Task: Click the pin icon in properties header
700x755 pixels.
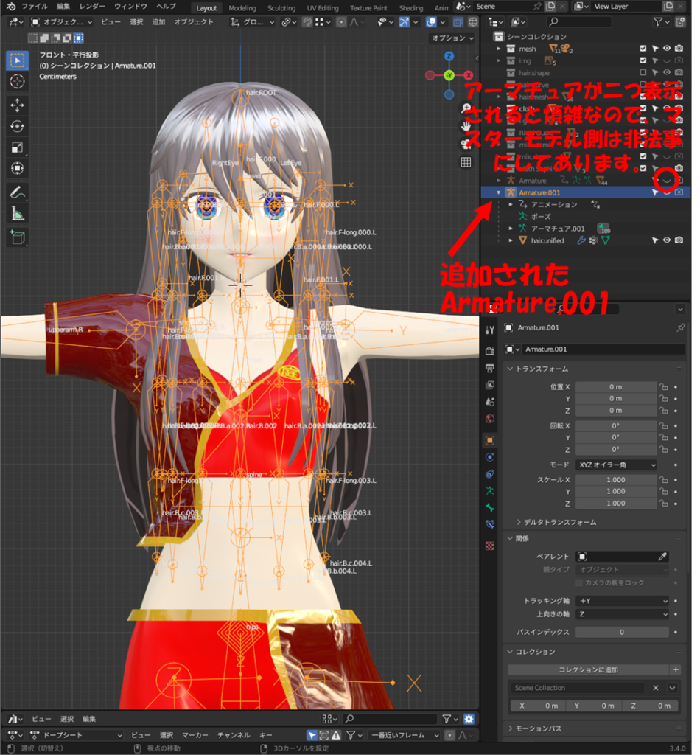Action: 680,327
